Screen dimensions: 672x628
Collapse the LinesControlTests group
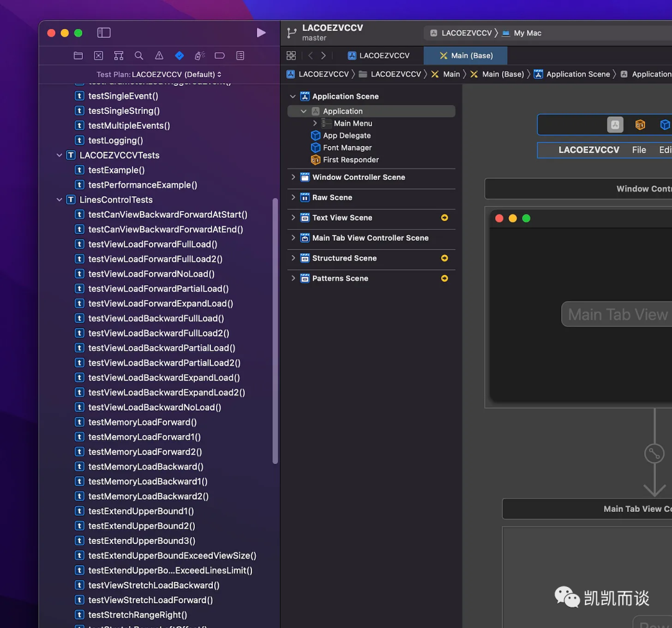[59, 200]
